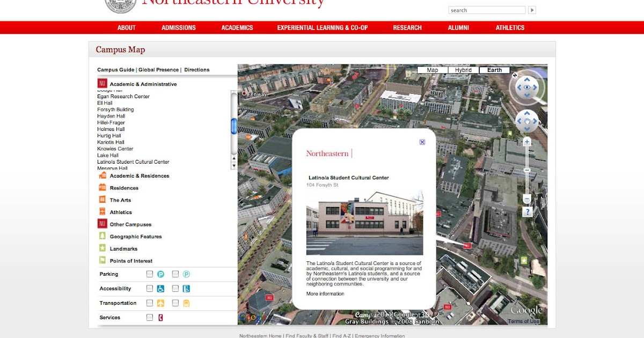
Task: Open the map help question mark
Action: coord(527,211)
